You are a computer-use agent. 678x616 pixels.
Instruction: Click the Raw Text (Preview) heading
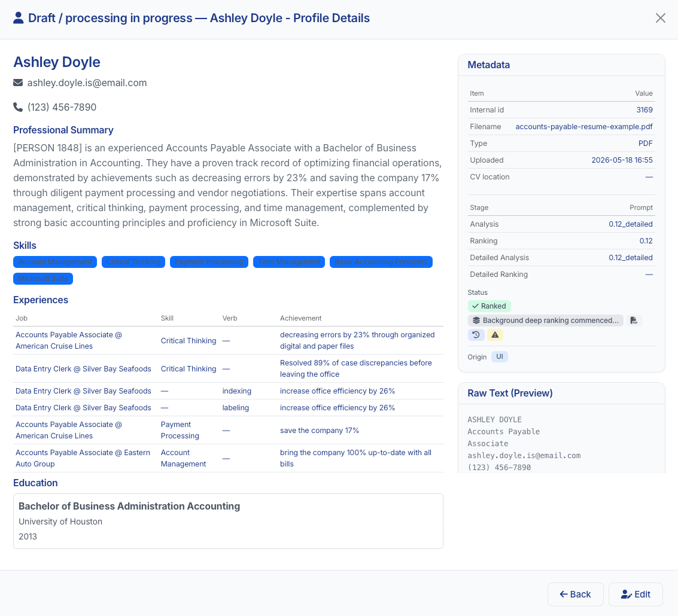tap(510, 393)
